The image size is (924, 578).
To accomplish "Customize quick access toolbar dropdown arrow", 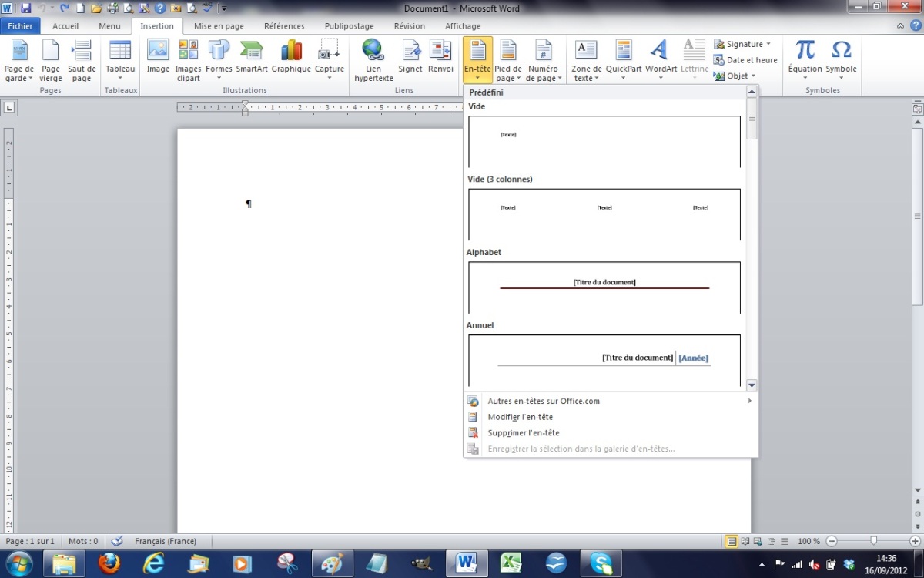I will pos(224,8).
